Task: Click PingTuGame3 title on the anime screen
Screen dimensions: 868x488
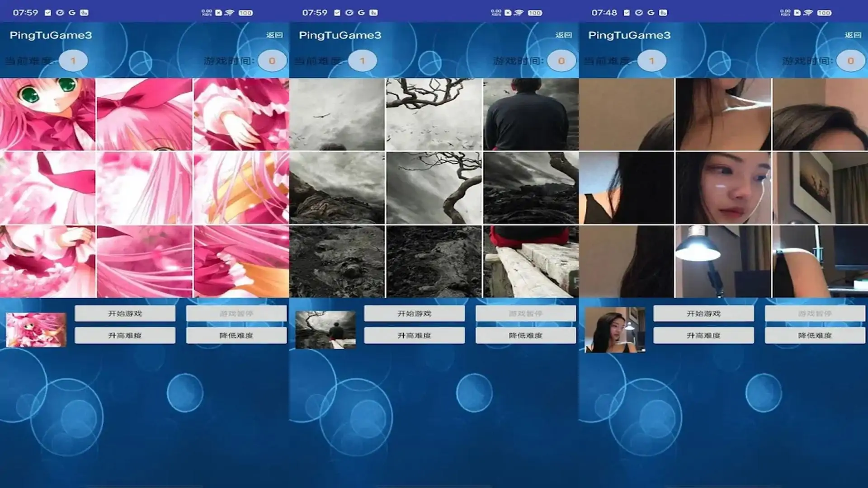Action: point(51,35)
